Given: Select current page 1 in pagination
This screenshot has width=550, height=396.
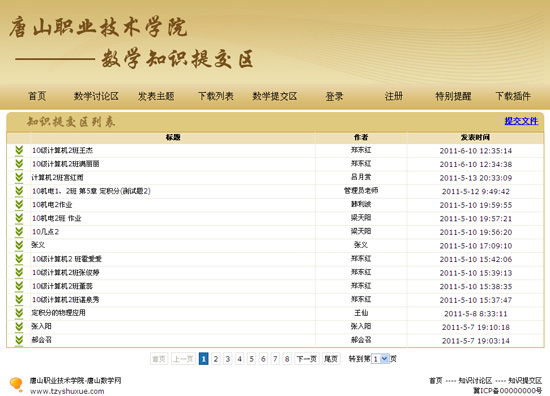Looking at the screenshot, I should pyautogui.click(x=203, y=359).
